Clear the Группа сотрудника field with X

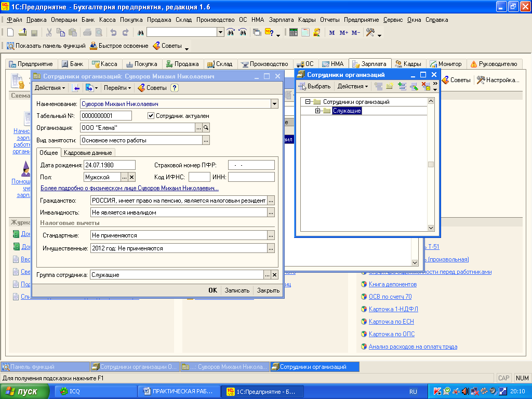coord(274,275)
